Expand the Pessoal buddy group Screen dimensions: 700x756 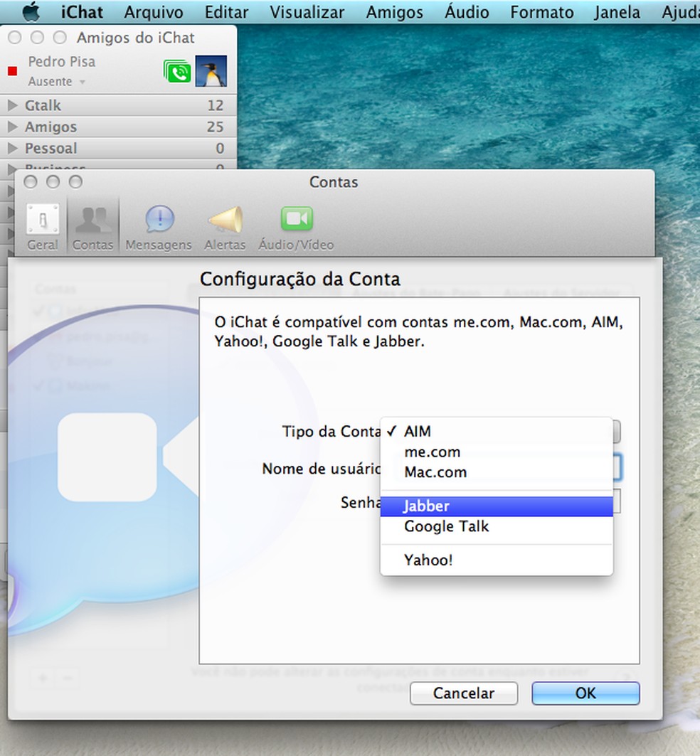[x=12, y=148]
